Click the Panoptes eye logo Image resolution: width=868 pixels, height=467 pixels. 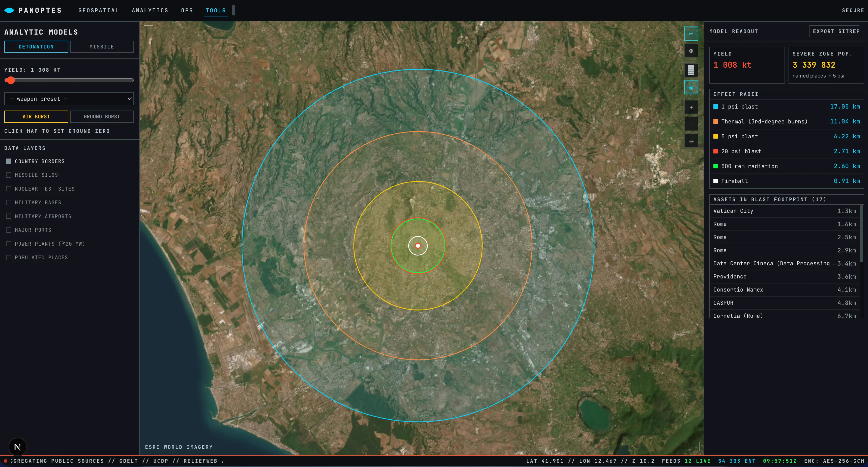[9, 10]
